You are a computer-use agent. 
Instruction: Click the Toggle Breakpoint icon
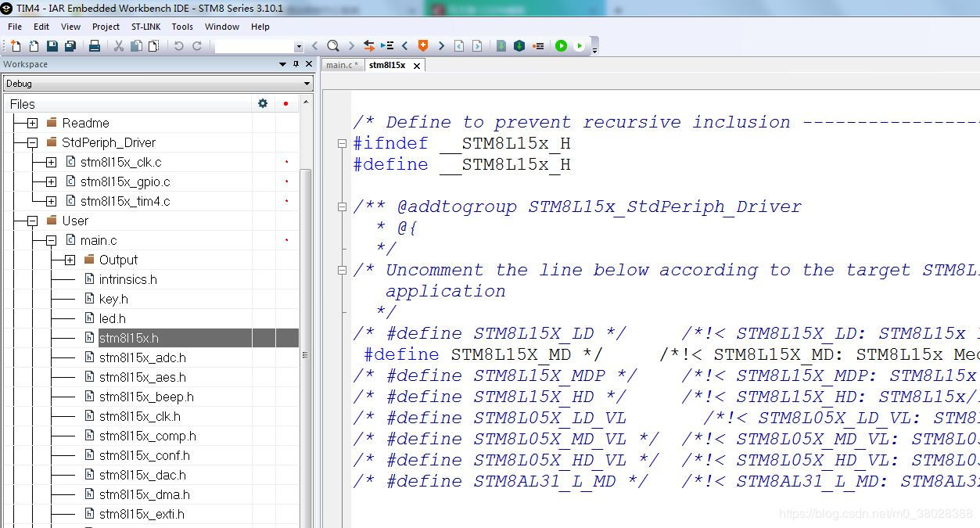coord(538,46)
